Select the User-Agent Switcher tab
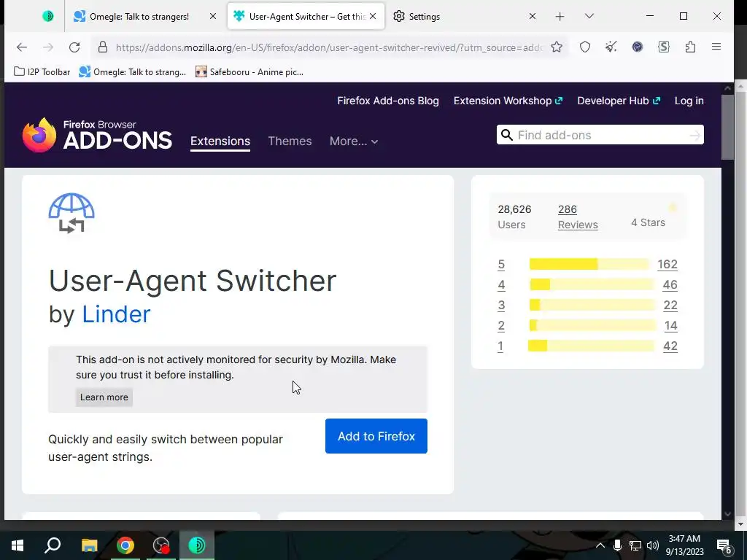This screenshot has height=560, width=747. (x=306, y=16)
